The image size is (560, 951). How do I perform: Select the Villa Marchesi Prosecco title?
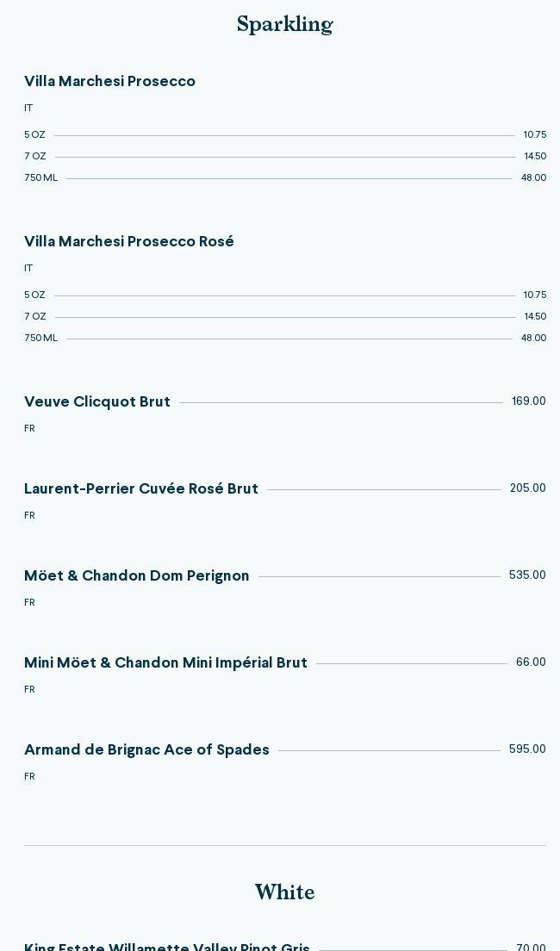click(x=109, y=82)
